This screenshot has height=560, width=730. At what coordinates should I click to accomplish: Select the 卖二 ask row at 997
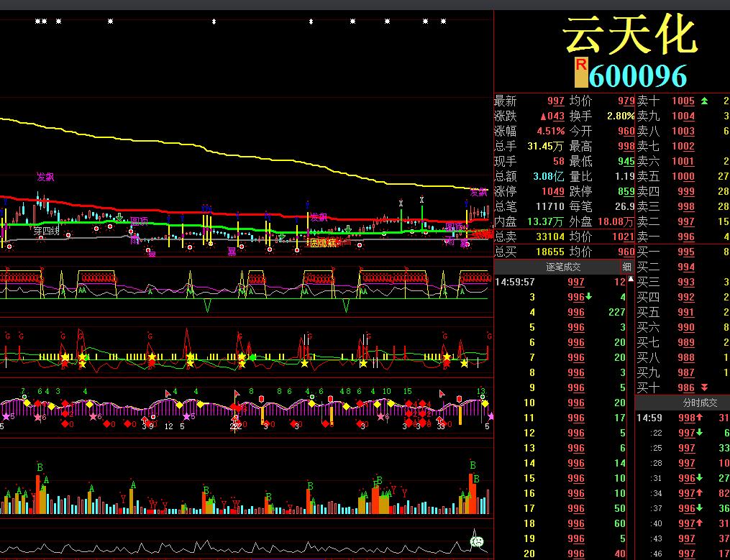click(683, 221)
